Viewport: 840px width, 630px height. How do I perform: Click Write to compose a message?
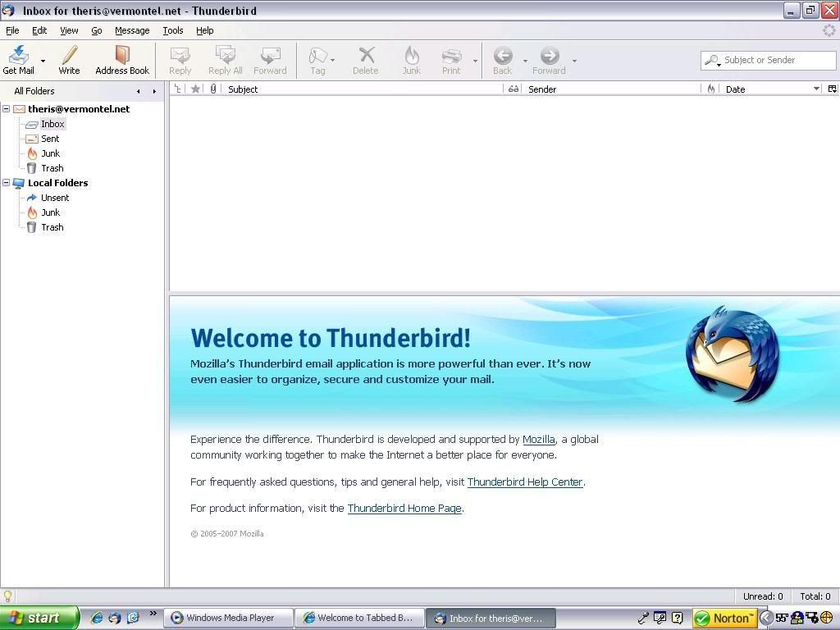pos(69,59)
